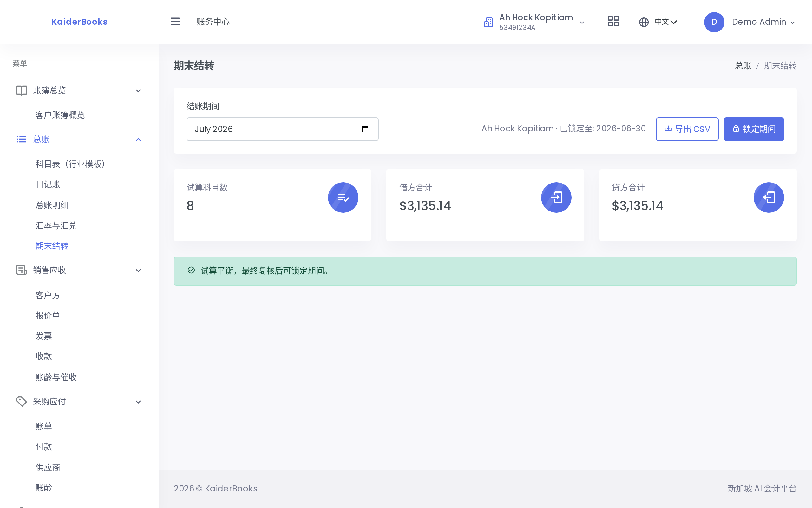812x508 pixels.
Task: Click the July 2026 period input field
Action: [x=283, y=129]
